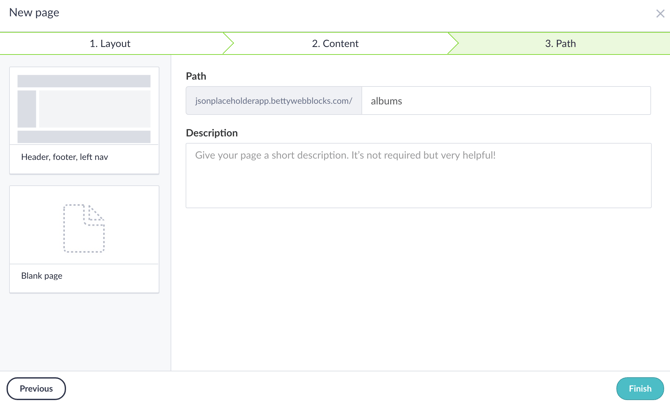Click the jsonplaceholderapp.bettywebblocks.com/ prefix
Image resolution: width=670 pixels, height=404 pixels.
(x=273, y=101)
